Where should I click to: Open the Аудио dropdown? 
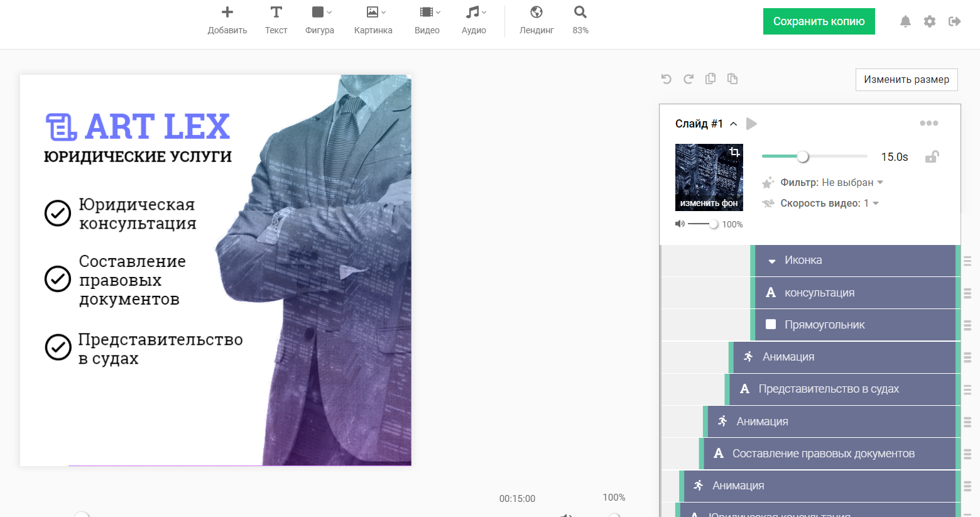tap(474, 20)
